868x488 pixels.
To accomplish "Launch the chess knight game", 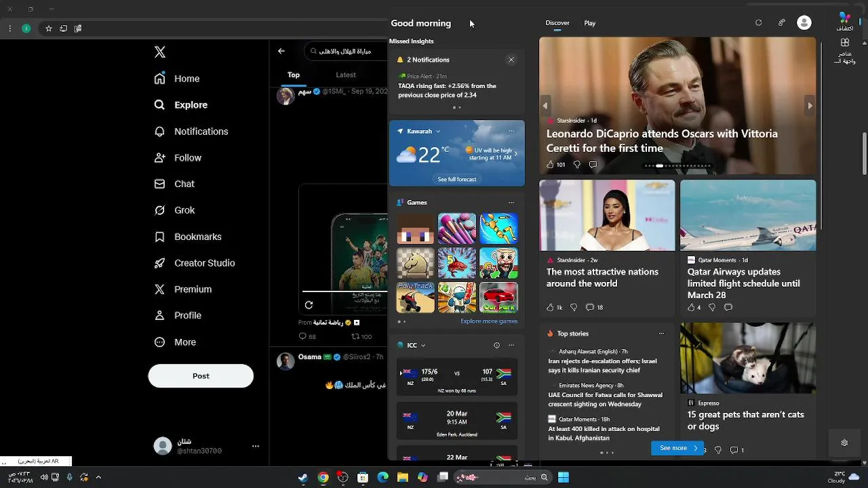I will (x=415, y=263).
